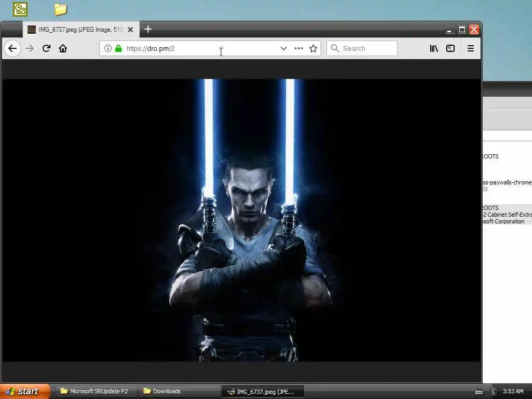Open the Windows start menu
This screenshot has height=399, width=532.
(25, 391)
